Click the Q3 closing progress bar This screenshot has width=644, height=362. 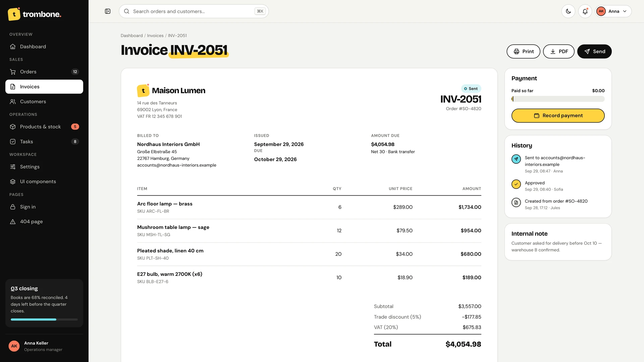tap(44, 319)
